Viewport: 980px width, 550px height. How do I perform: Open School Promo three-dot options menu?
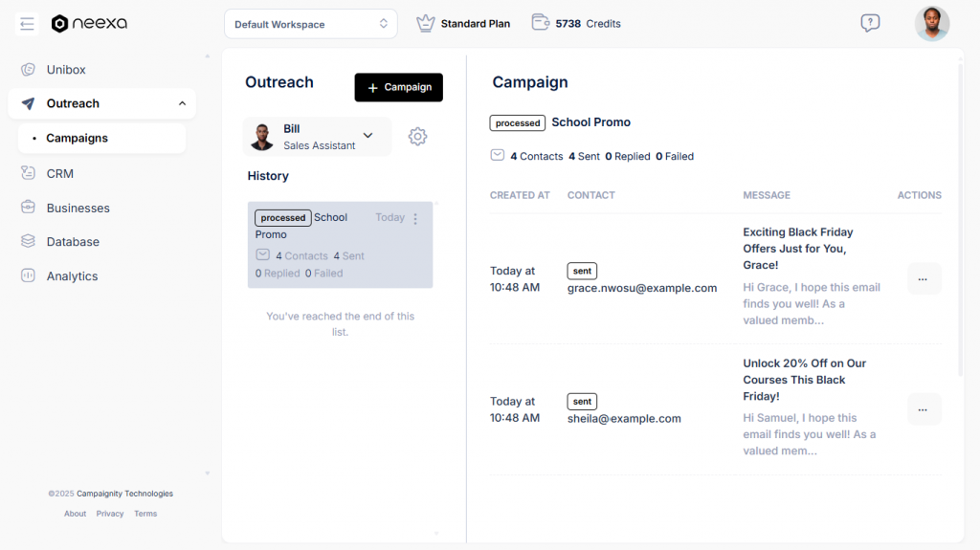415,219
